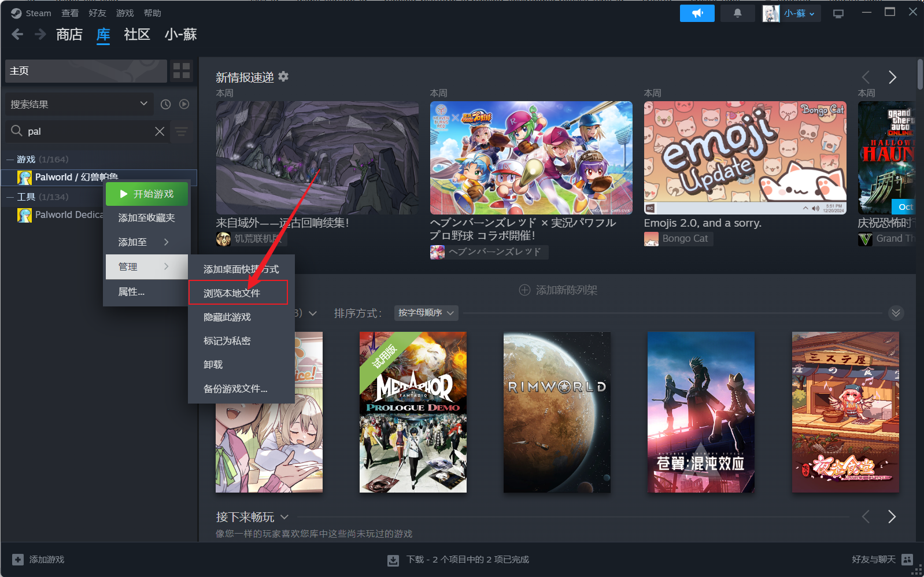Open advanced filter options icon
The height and width of the screenshot is (577, 924).
tap(182, 132)
